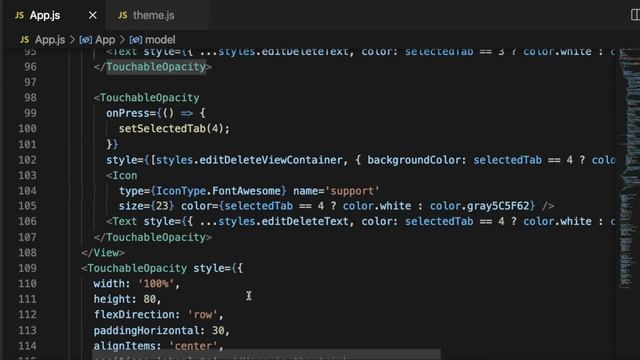Select App.js in the breadcrumb

(50, 40)
